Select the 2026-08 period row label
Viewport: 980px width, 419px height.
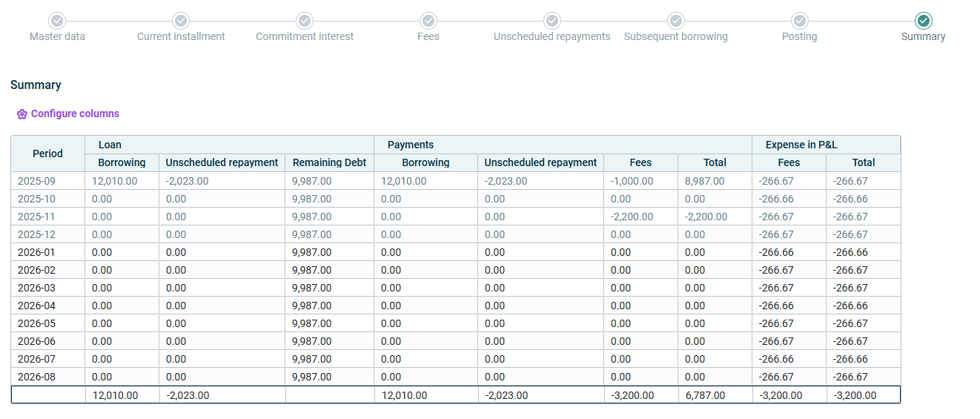pyautogui.click(x=35, y=377)
